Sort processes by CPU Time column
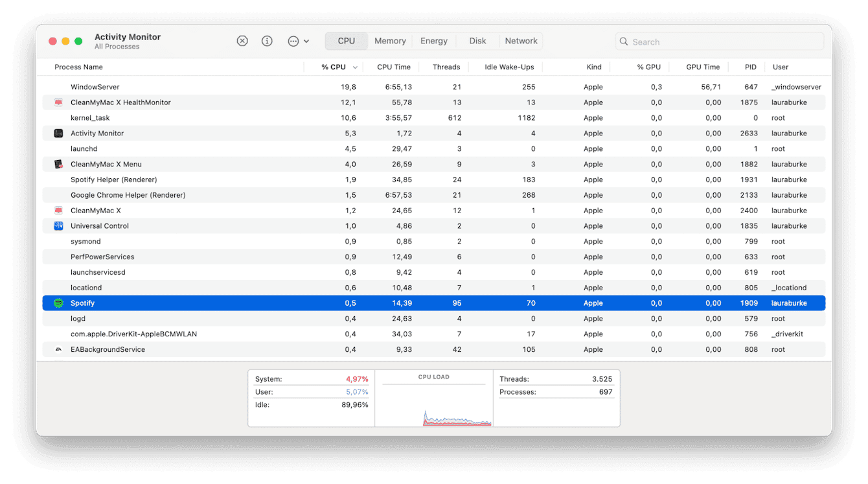Screen dimensions: 868x484 (393, 67)
